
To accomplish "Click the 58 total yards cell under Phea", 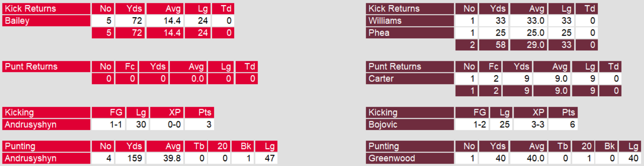I will [x=493, y=45].
